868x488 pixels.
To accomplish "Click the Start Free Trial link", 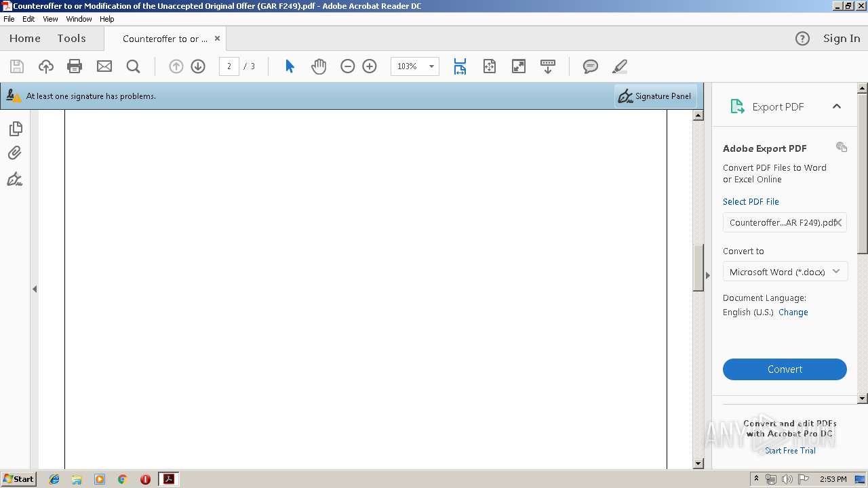I will [790, 451].
